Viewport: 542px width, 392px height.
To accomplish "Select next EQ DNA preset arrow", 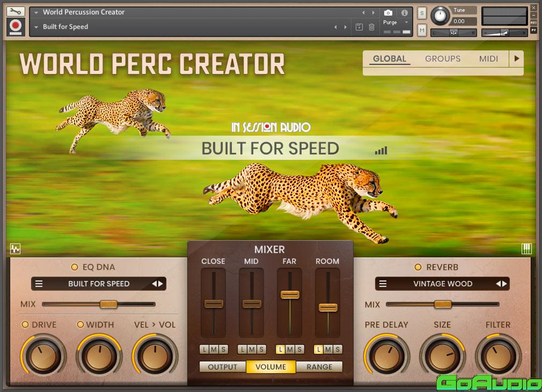I will coord(161,284).
